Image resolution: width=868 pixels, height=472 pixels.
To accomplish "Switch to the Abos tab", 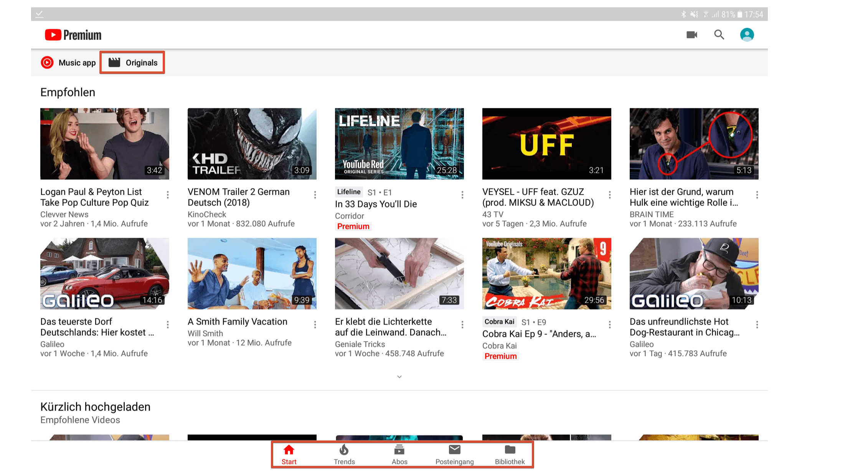I will [399, 455].
